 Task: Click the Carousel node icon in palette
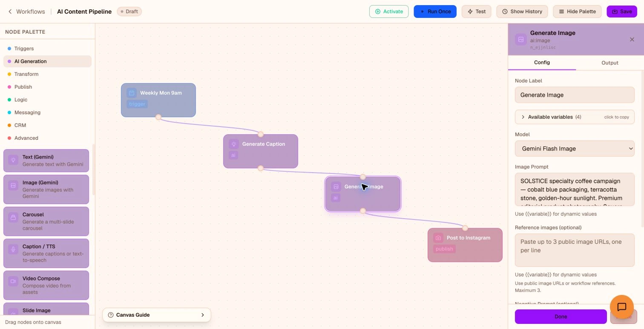(13, 218)
